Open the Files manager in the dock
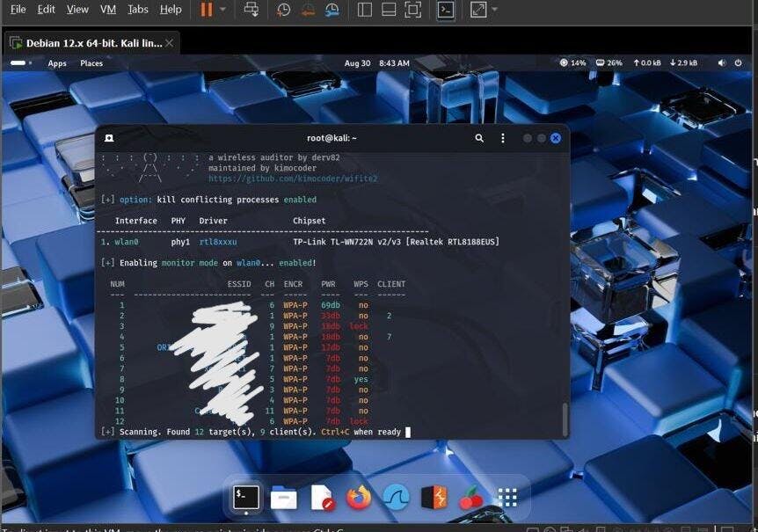 [283, 498]
